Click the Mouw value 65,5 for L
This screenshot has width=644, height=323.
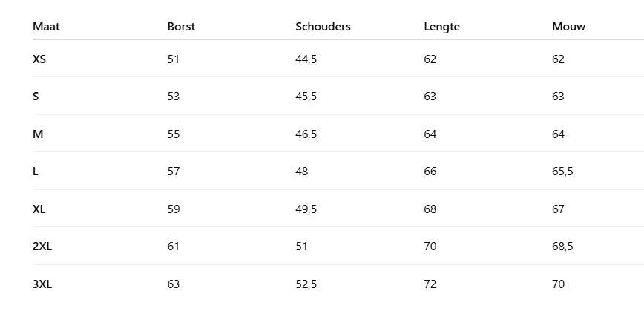point(562,172)
